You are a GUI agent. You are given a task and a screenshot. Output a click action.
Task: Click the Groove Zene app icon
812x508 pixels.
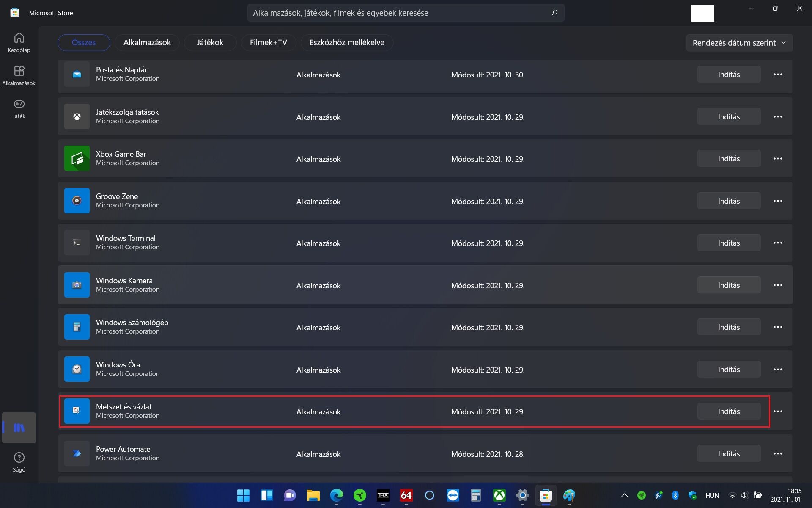[77, 201]
